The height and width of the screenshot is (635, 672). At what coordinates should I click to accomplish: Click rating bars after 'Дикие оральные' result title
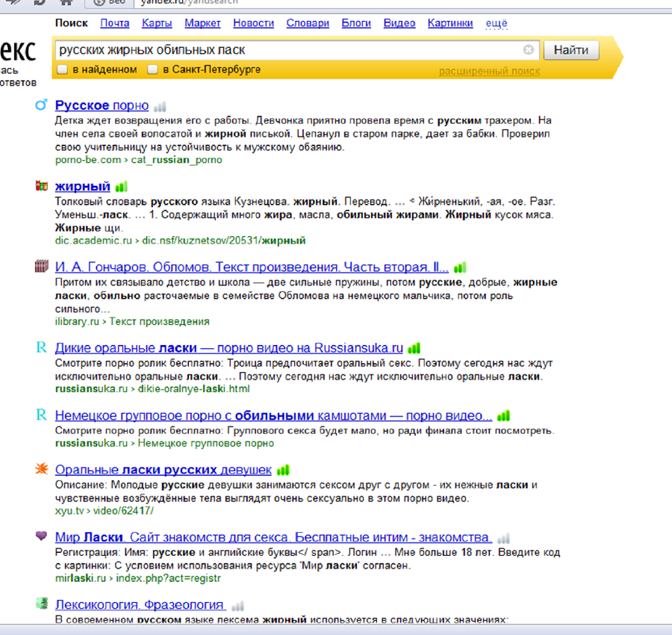pyautogui.click(x=414, y=348)
